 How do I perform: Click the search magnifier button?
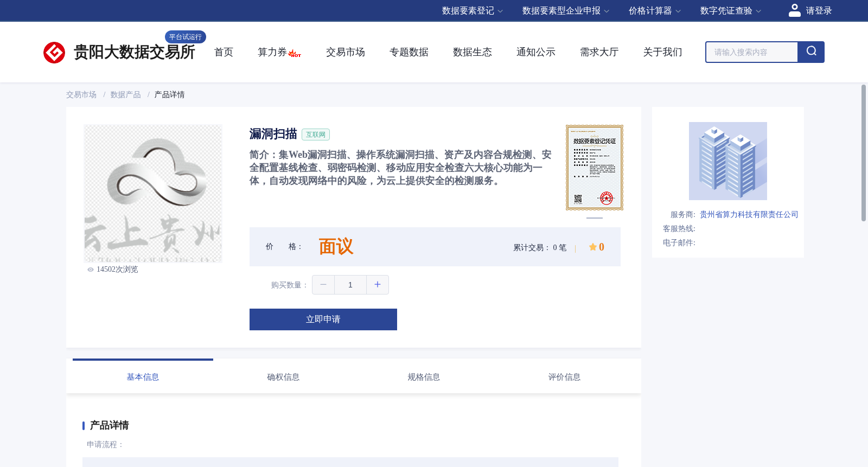(811, 52)
